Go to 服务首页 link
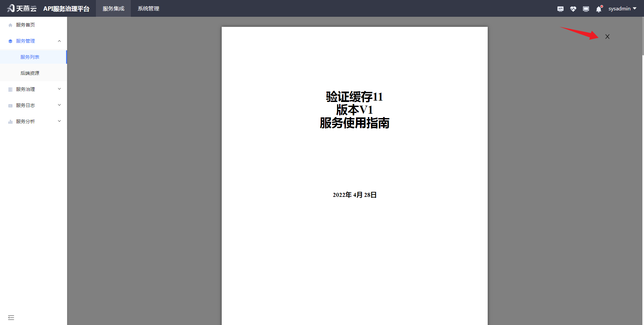Screen dimensions: 644x325 [x=25, y=25]
